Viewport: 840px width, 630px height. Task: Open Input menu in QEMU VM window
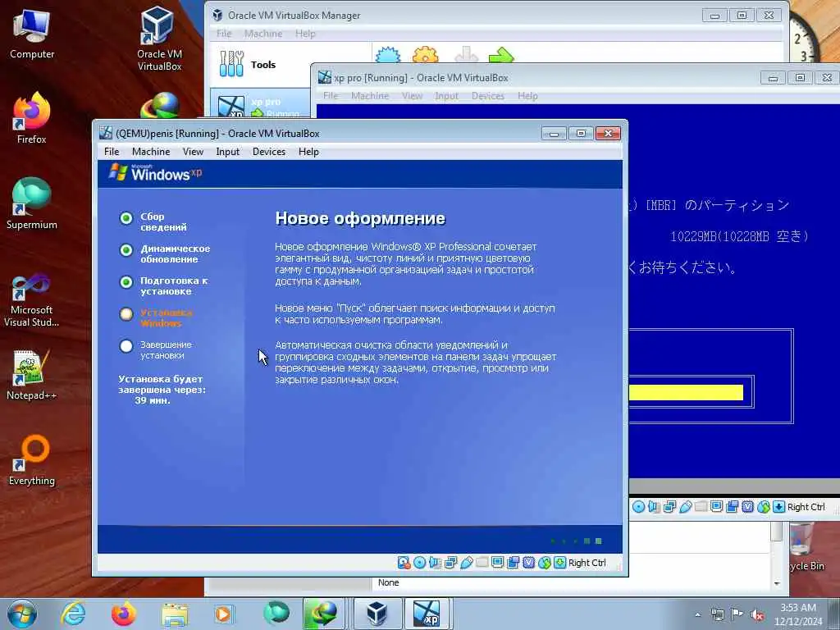(228, 152)
